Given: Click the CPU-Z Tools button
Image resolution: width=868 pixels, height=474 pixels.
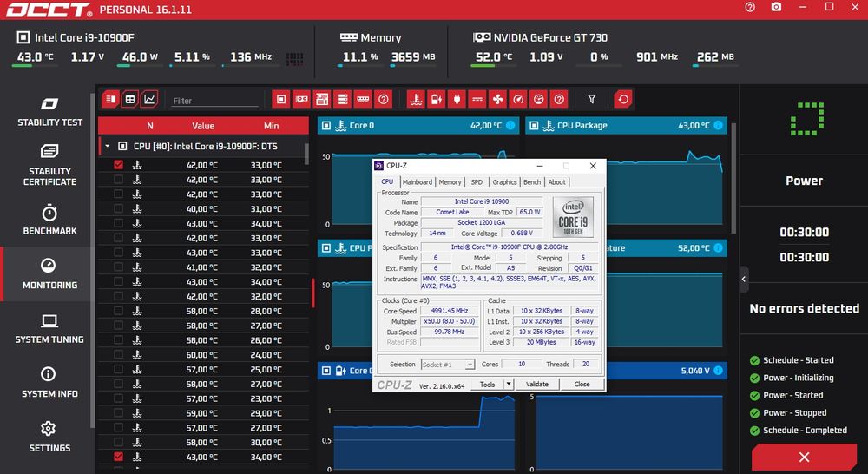Looking at the screenshot, I should 487,384.
